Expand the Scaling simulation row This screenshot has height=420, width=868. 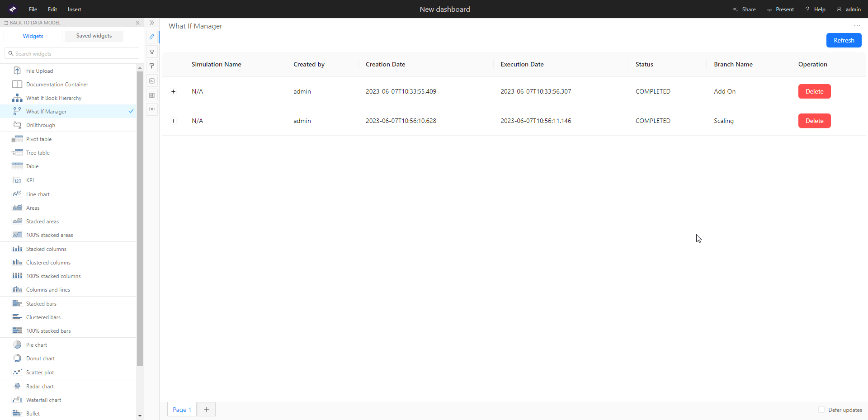click(173, 121)
